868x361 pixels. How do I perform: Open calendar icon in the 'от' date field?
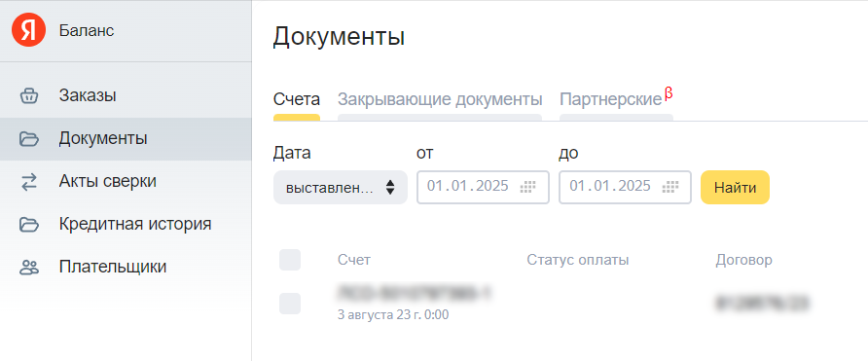click(x=528, y=187)
